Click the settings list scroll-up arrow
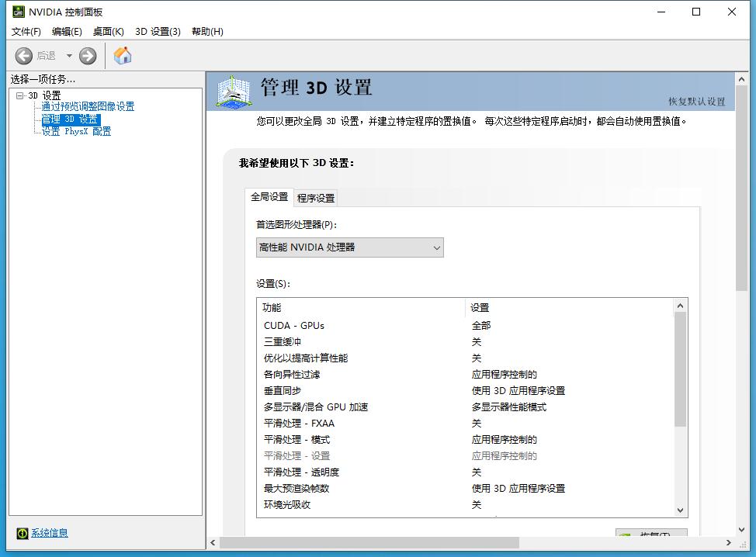This screenshot has width=756, height=557. [680, 306]
